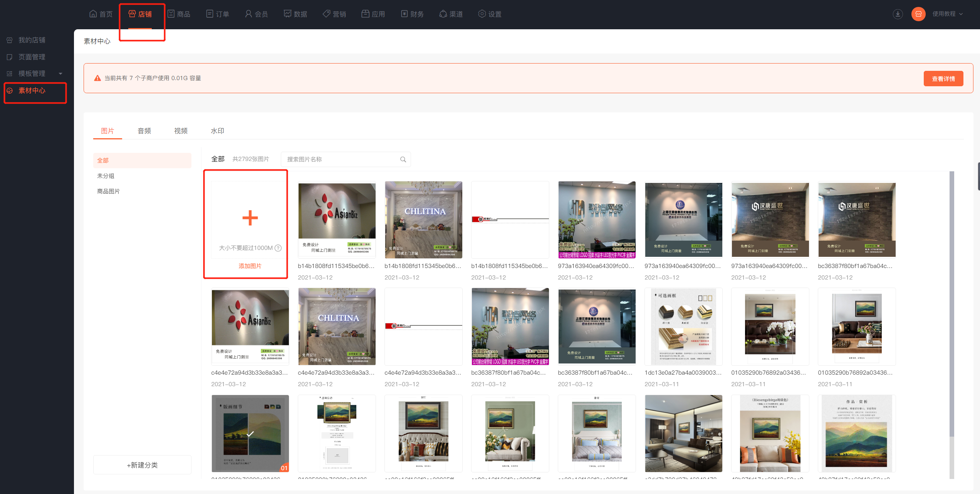
Task: Switch to the 水印 tab
Action: 217,131
